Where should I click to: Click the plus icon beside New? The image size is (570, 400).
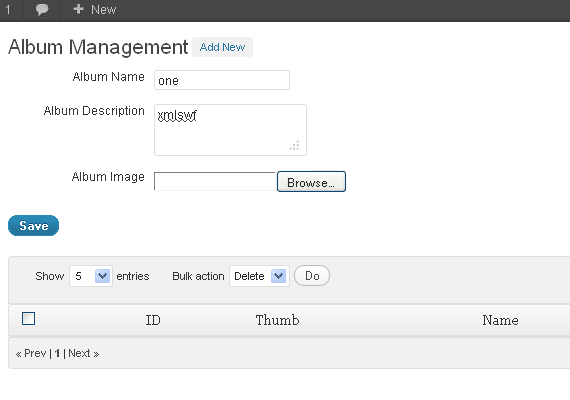pos(79,9)
